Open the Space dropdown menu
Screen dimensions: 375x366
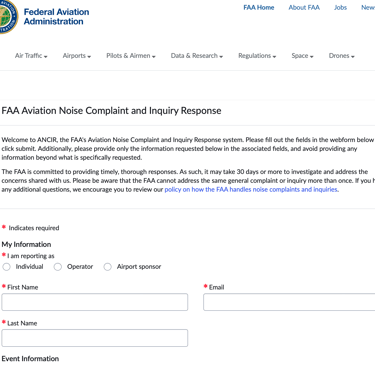302,56
